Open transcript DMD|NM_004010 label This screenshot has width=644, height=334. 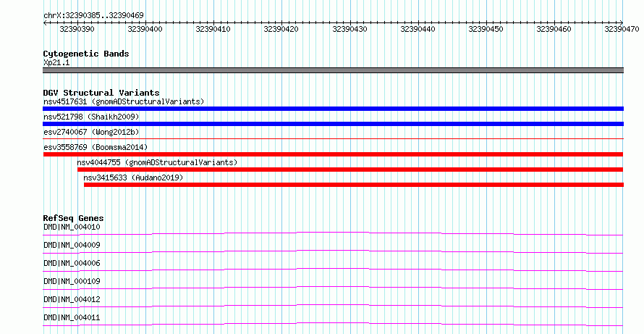click(72, 227)
